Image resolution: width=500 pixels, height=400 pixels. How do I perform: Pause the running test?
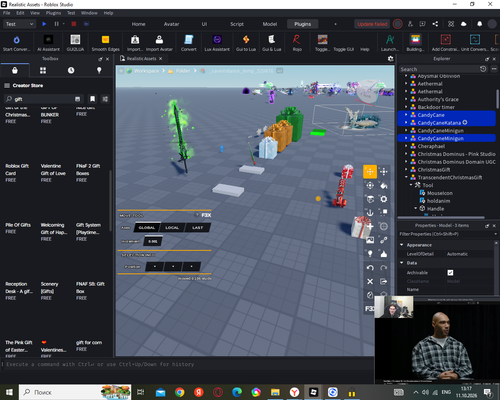(x=56, y=24)
